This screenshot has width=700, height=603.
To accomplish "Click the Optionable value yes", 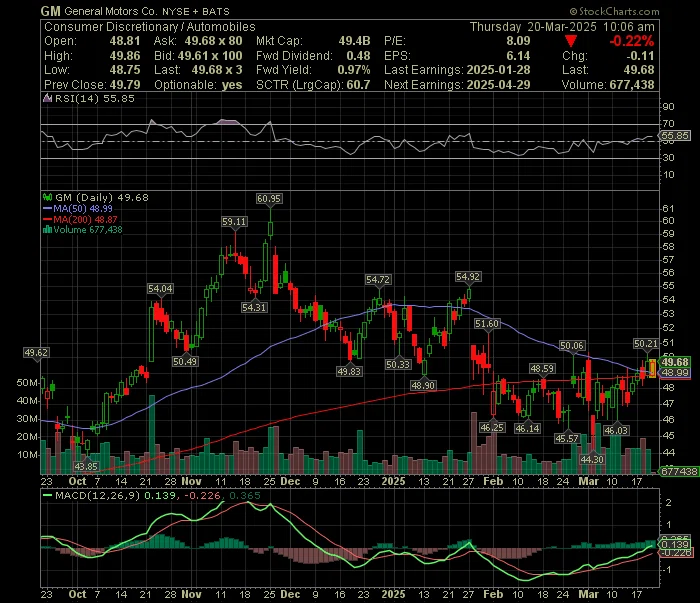I will tap(232, 85).
